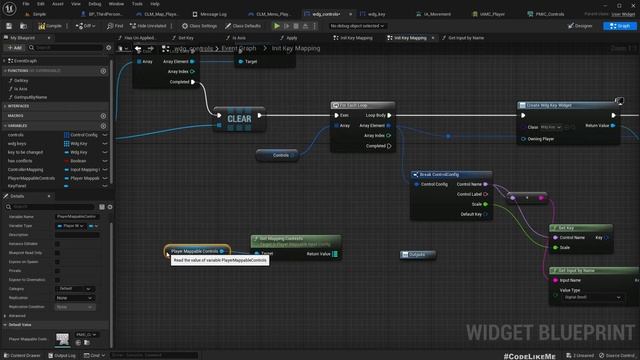
Task: Open the Edit menu
Action: click(41, 4)
